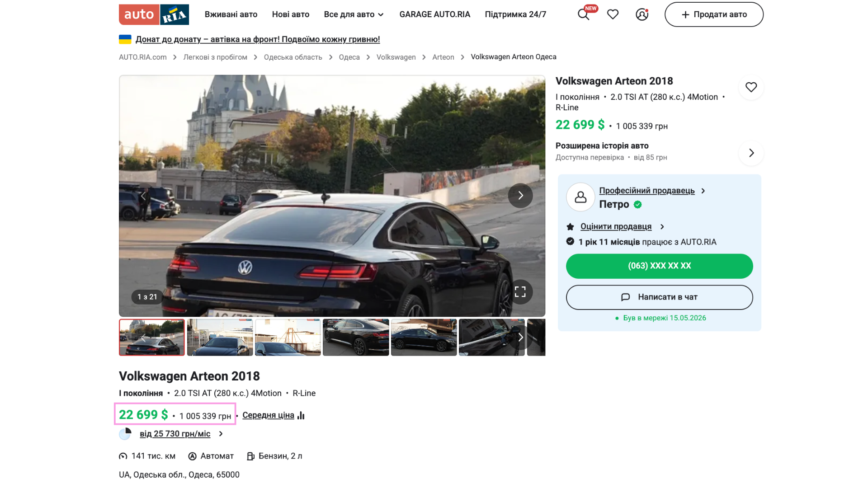
Task: Click the average price chart icon
Action: click(x=301, y=415)
